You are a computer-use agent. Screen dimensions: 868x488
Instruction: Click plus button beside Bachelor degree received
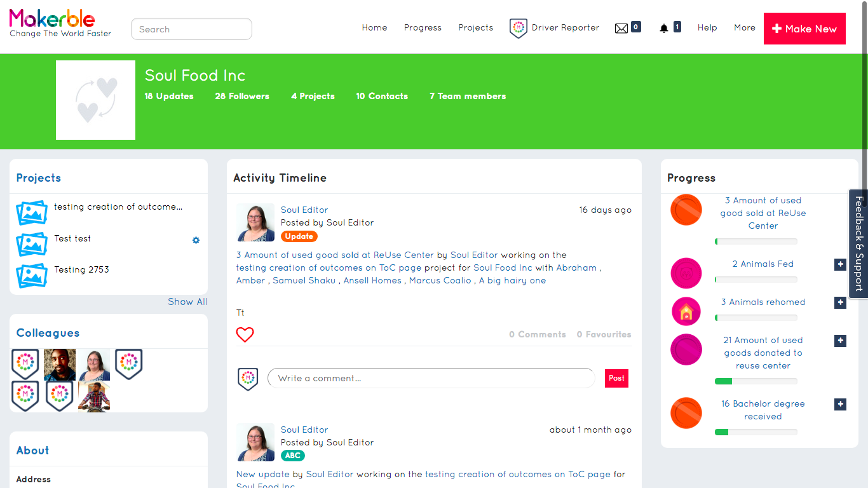tap(840, 404)
